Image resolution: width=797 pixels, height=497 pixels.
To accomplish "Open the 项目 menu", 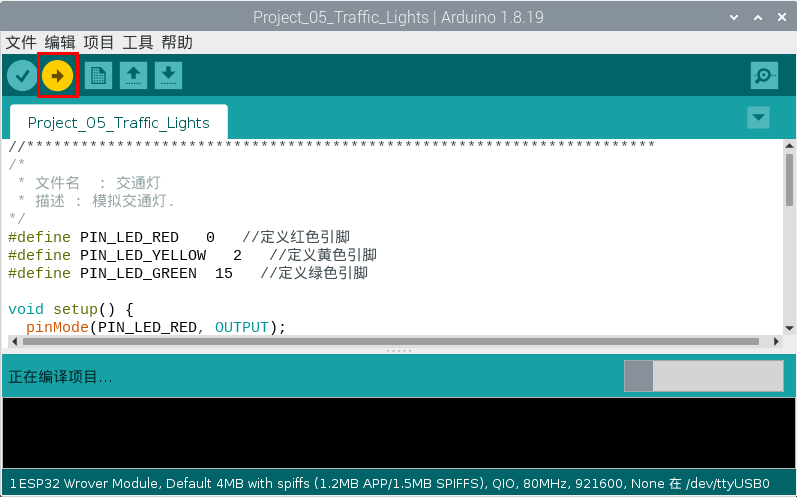I will pos(99,42).
